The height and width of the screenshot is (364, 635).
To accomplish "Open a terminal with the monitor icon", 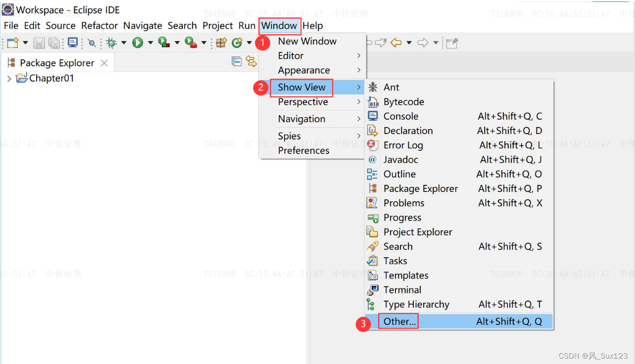I will point(73,43).
